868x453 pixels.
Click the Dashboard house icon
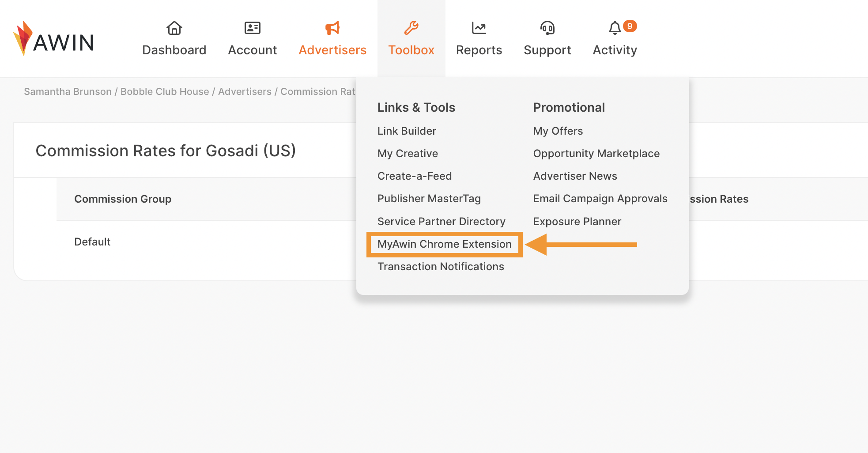click(174, 28)
